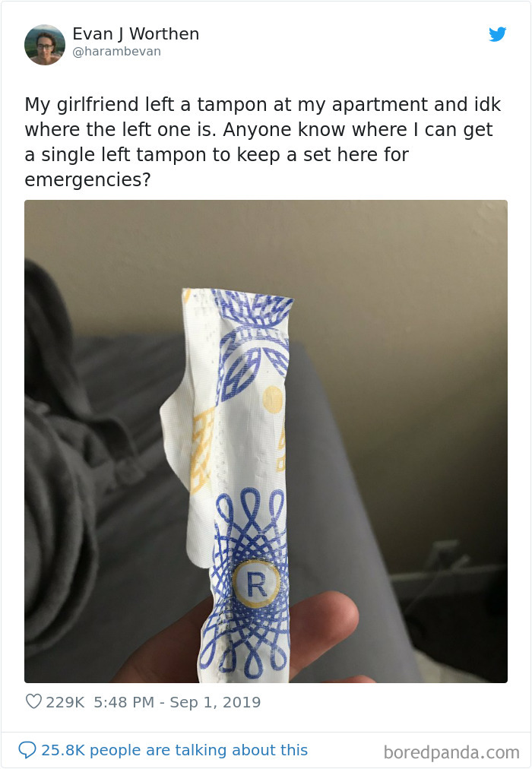This screenshot has height=769, width=532.
Task: Open the tampon photo in the tweet
Action: 266,441
